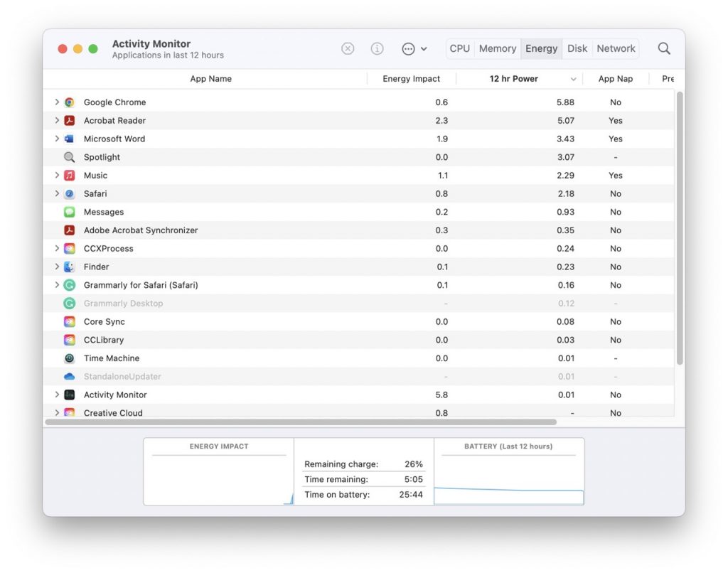Click the Safari compass icon
The width and height of the screenshot is (728, 573).
coord(70,193)
